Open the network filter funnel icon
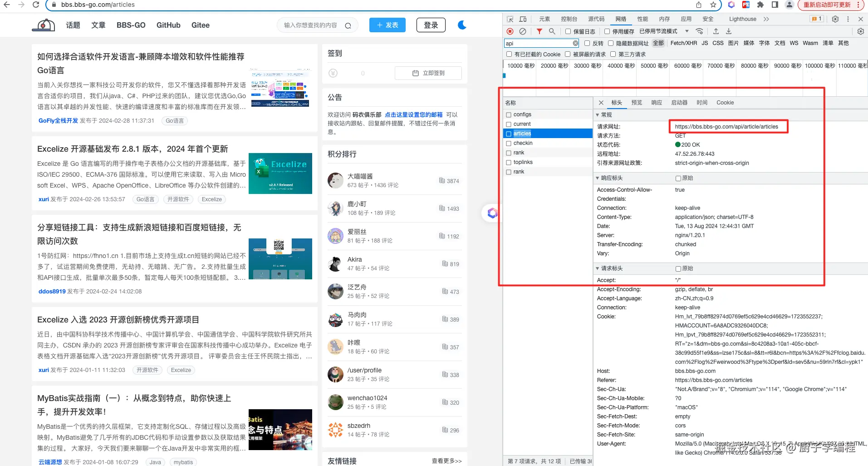 click(x=539, y=31)
